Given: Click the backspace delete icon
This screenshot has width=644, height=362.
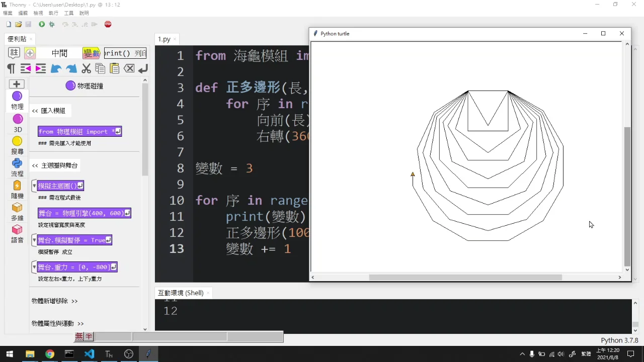Looking at the screenshot, I should 129,68.
